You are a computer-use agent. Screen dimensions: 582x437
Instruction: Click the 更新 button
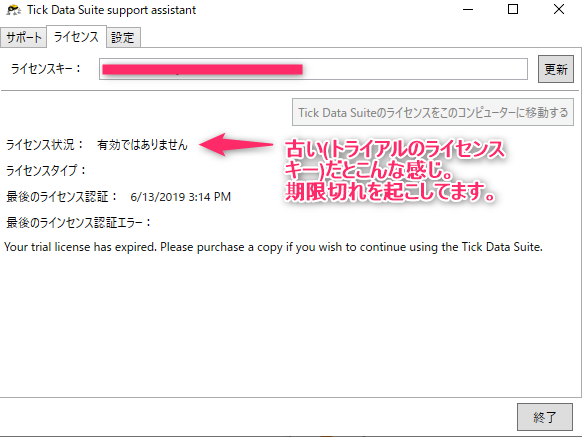(556, 69)
